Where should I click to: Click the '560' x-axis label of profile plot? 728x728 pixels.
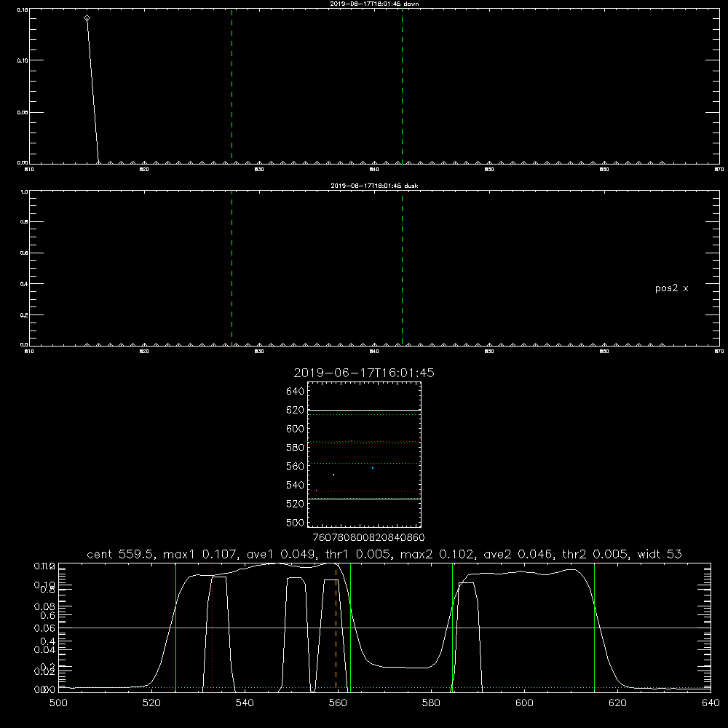[x=338, y=703]
